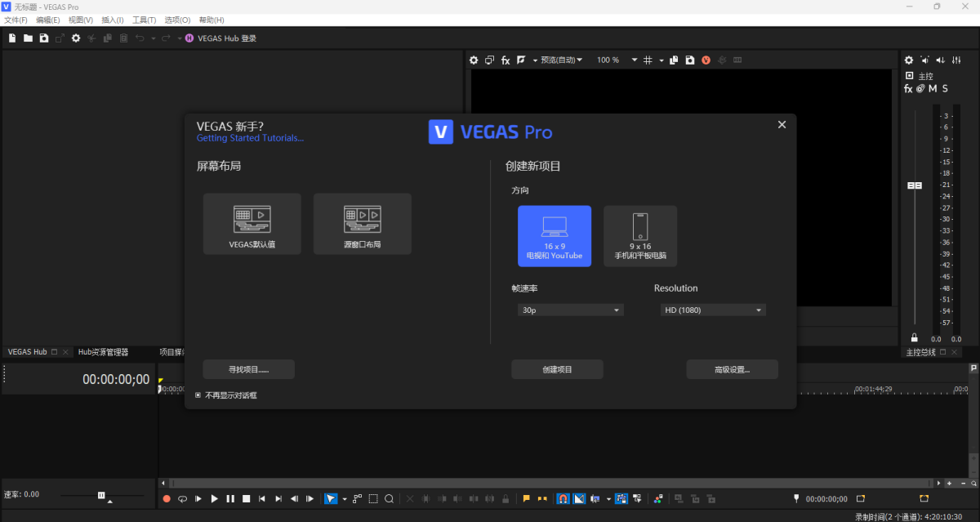
Task: Open the Tools (工具) menu
Action: (145, 20)
